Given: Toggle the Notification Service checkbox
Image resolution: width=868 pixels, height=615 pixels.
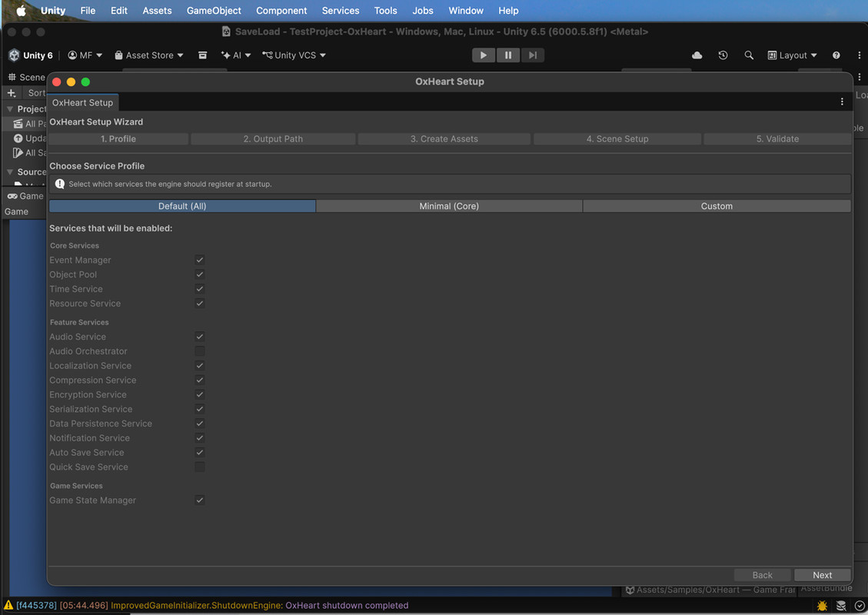Looking at the screenshot, I should (x=200, y=438).
